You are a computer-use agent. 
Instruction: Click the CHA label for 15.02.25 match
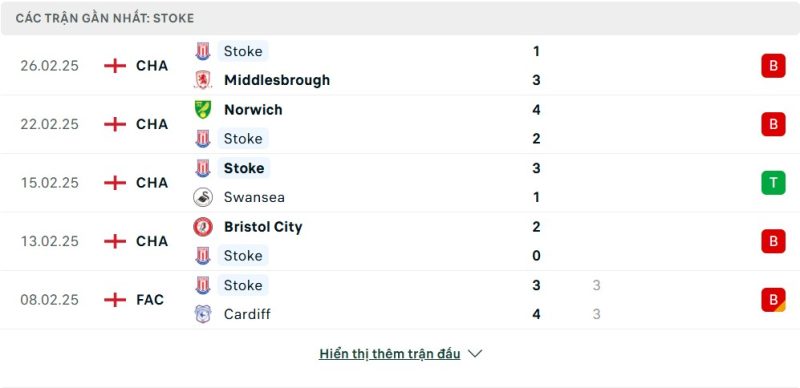(152, 183)
